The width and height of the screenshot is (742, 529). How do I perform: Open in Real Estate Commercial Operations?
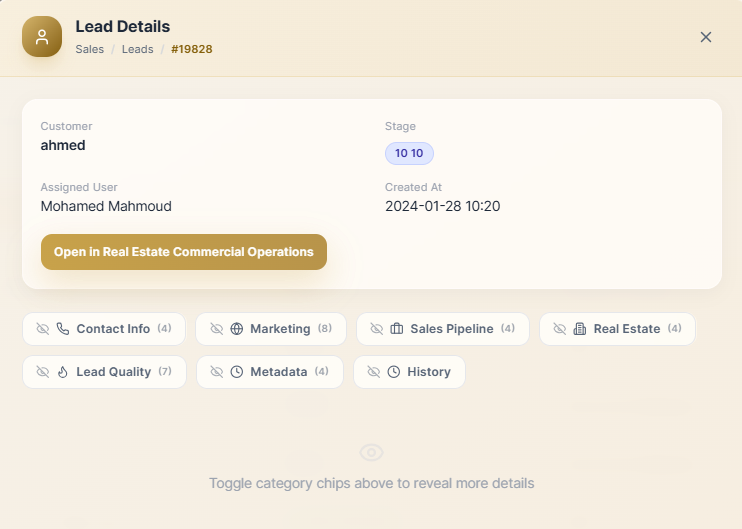pyautogui.click(x=184, y=252)
